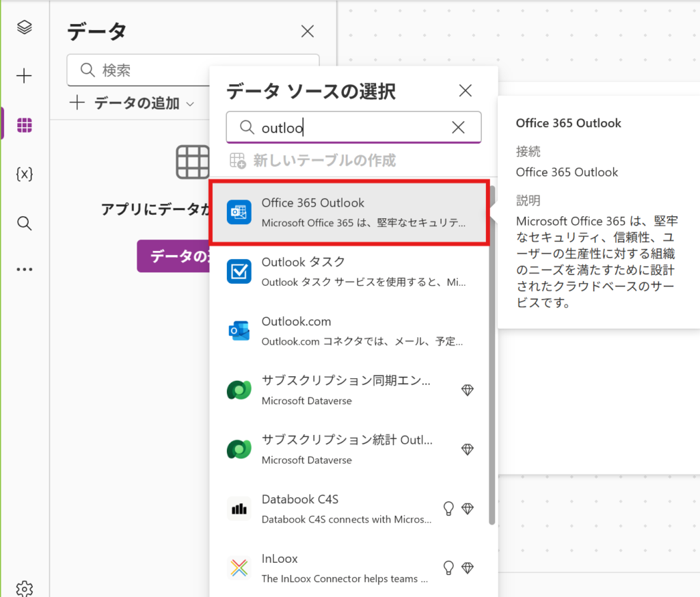Click the 検索 search field in データ panel

(x=193, y=70)
